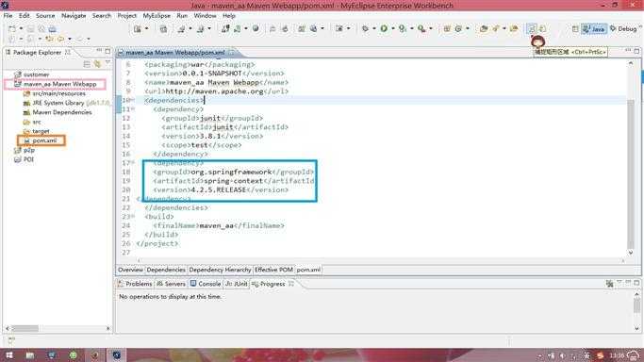The height and width of the screenshot is (362, 644).
Task: Select the target folder
Action: 36,131
